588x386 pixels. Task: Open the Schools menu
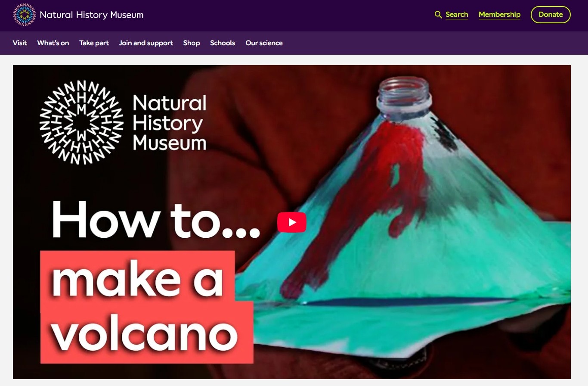click(x=223, y=43)
